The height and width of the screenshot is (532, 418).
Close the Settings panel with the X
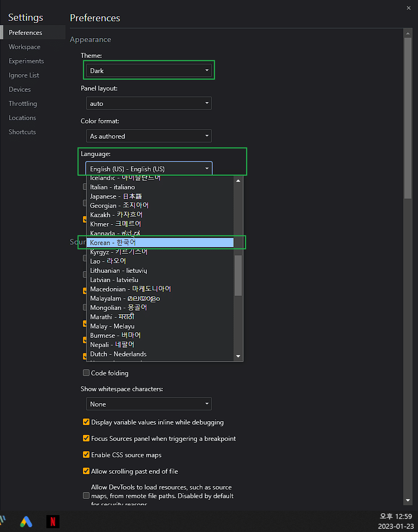point(409,8)
